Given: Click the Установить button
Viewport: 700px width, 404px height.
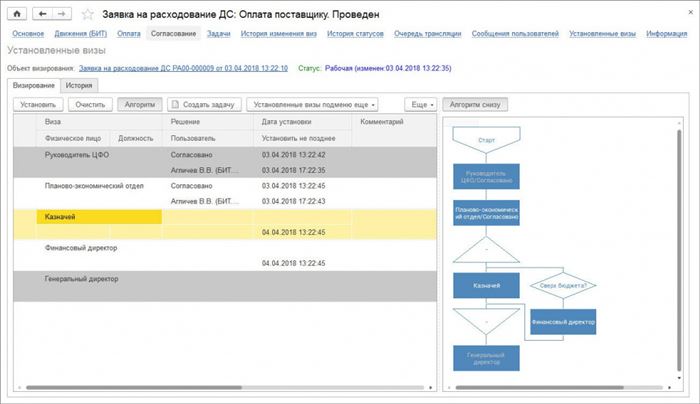Looking at the screenshot, I should coord(38,104).
